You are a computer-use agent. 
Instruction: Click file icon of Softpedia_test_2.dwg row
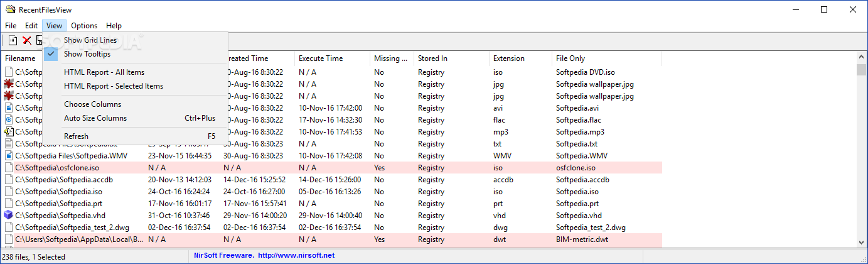click(9, 227)
